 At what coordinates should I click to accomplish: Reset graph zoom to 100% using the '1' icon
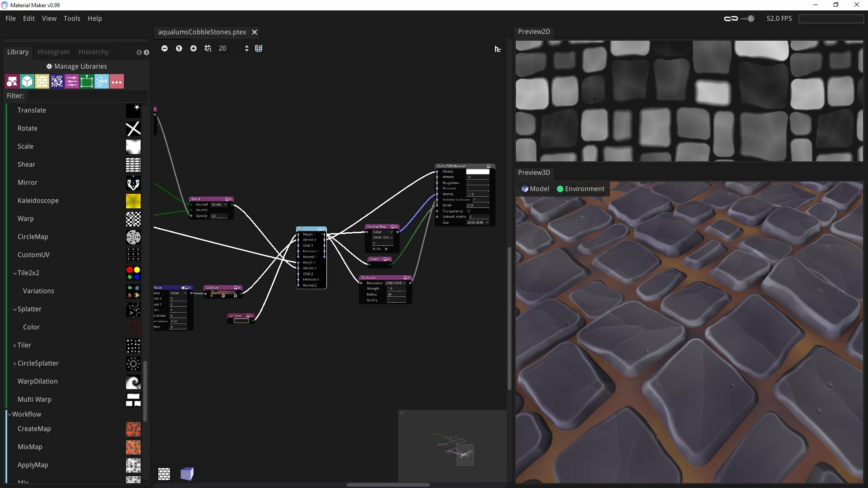[179, 48]
